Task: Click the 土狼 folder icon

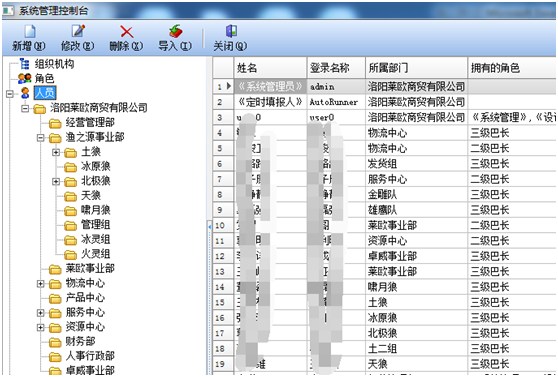Action: (x=70, y=153)
